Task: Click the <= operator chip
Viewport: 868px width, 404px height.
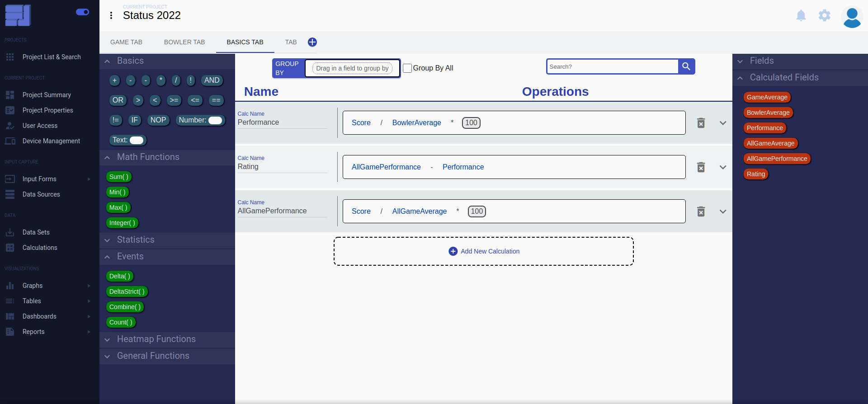Action: (x=195, y=100)
